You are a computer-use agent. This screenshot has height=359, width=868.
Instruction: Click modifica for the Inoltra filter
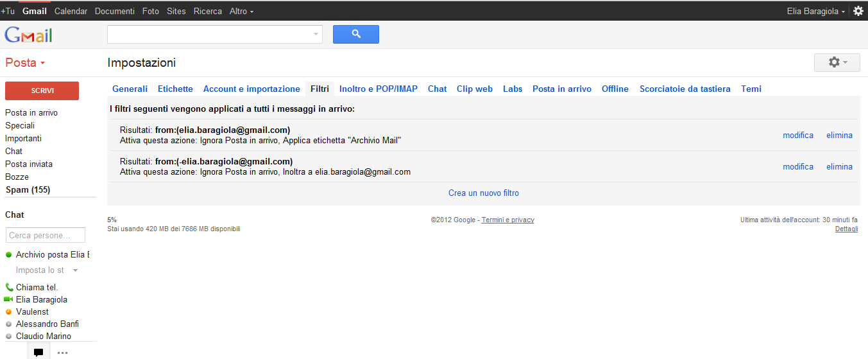coord(798,166)
